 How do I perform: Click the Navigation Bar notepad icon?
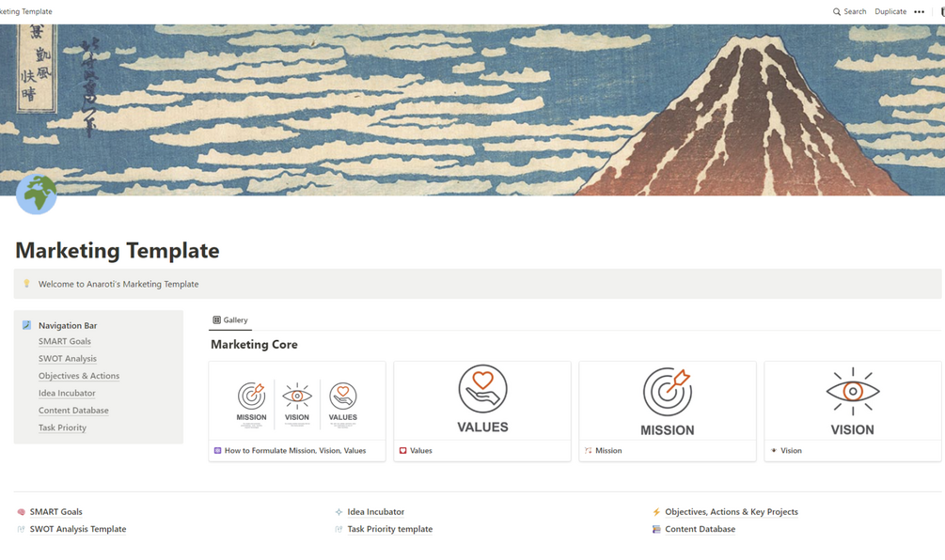tap(26, 325)
